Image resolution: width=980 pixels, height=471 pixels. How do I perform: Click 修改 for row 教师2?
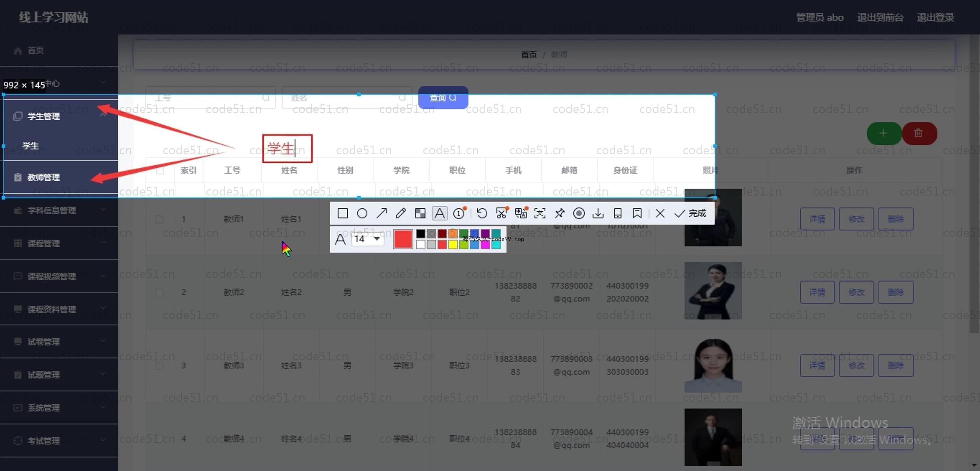(856, 292)
